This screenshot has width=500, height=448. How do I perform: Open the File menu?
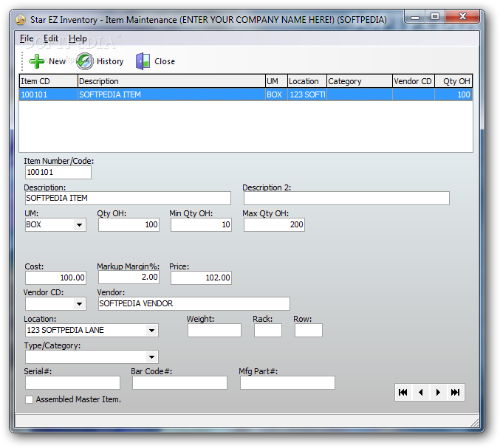tap(27, 38)
